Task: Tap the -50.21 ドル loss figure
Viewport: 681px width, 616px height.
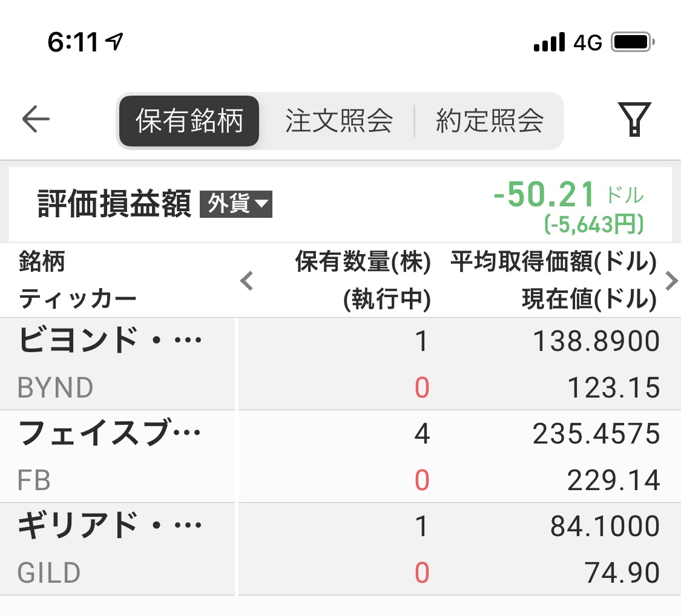Action: (568, 194)
